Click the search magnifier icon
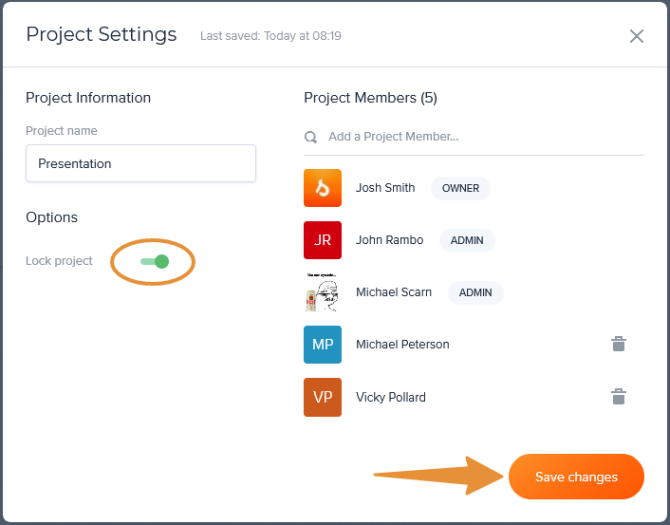The image size is (670, 525). click(311, 137)
